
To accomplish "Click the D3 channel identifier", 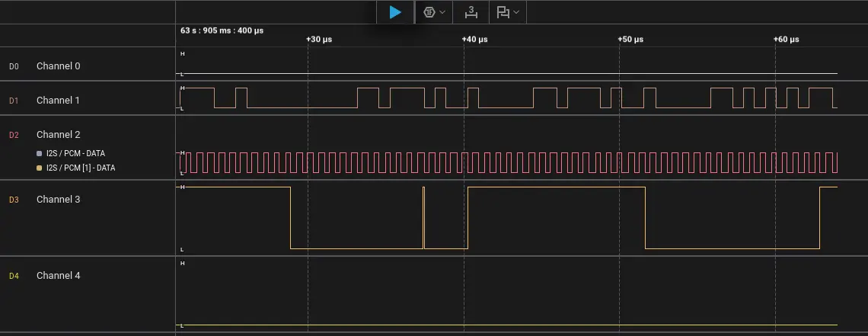I will click(x=14, y=200).
